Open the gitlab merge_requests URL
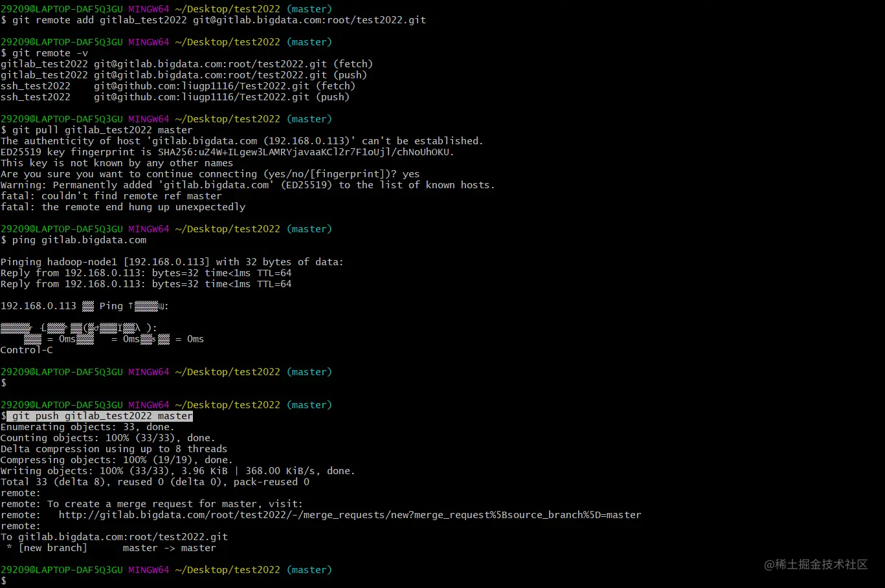Screen dimensions: 885x588 click(350, 515)
